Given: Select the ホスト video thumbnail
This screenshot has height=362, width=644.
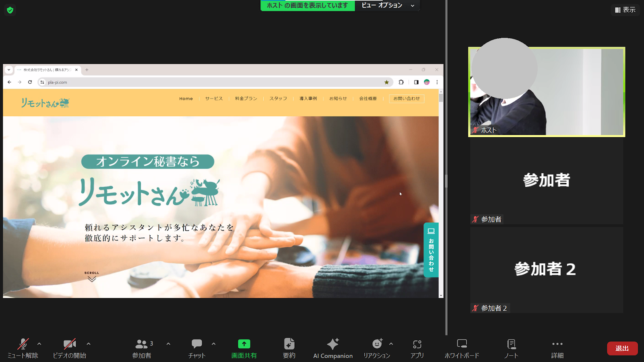Looking at the screenshot, I should tap(547, 92).
